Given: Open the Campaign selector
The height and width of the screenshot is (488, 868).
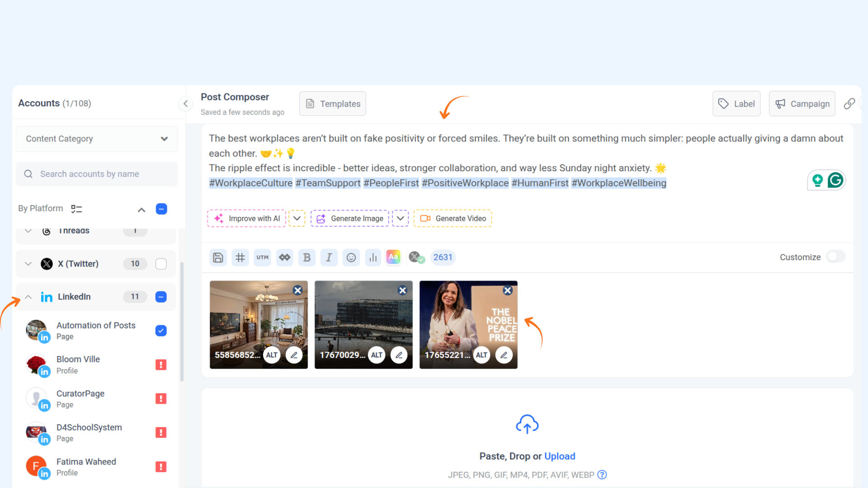Looking at the screenshot, I should [x=802, y=104].
